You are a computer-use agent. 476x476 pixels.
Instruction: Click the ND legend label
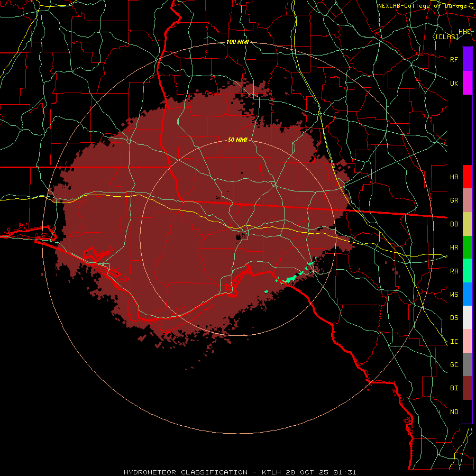tap(454, 412)
